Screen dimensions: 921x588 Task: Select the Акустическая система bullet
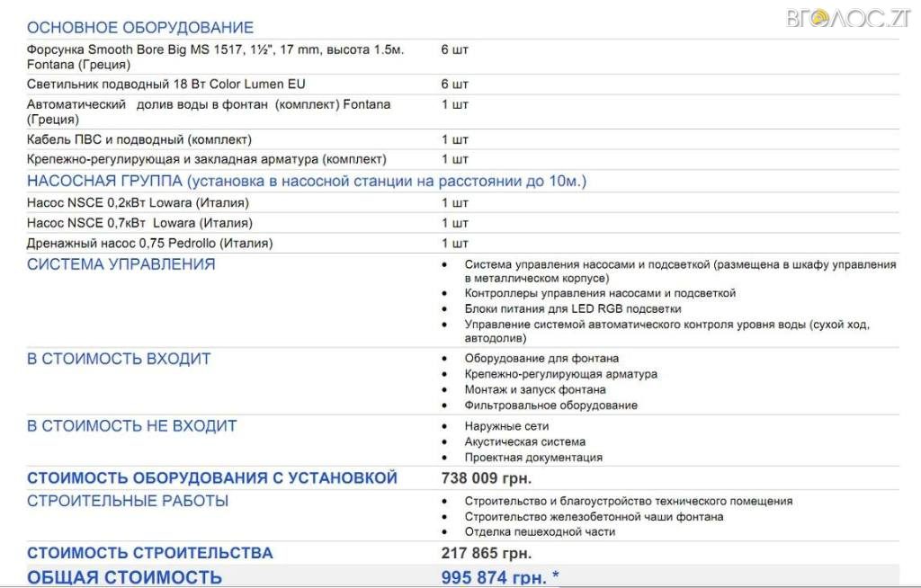tap(524, 441)
